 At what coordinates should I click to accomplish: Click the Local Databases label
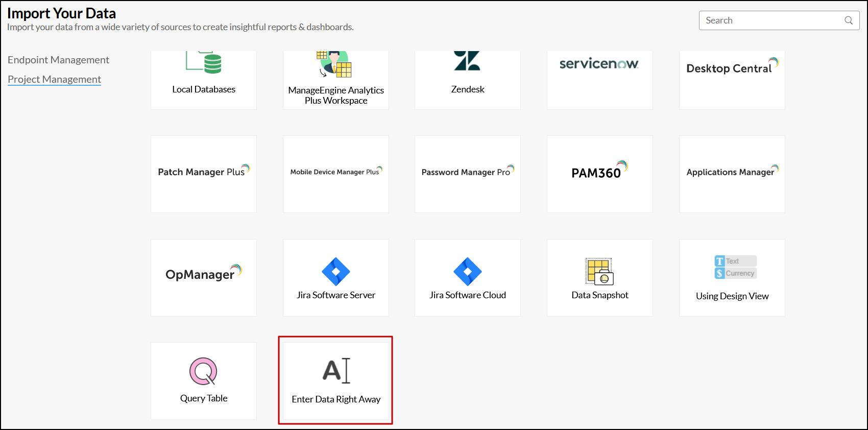pyautogui.click(x=204, y=89)
